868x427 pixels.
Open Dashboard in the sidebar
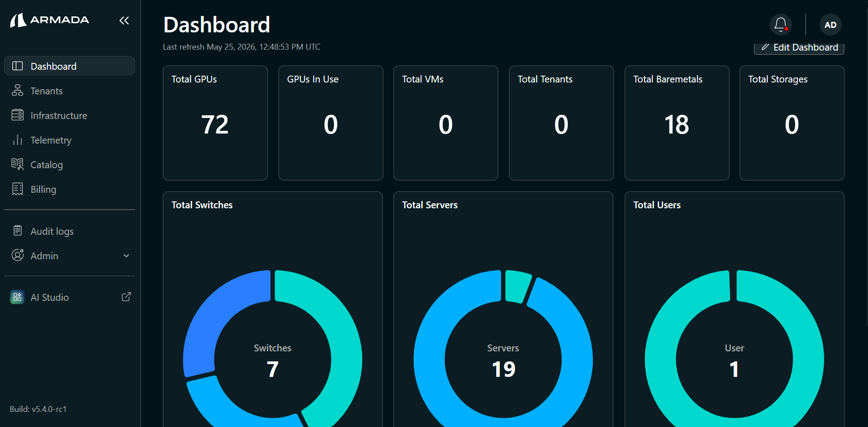coord(69,66)
